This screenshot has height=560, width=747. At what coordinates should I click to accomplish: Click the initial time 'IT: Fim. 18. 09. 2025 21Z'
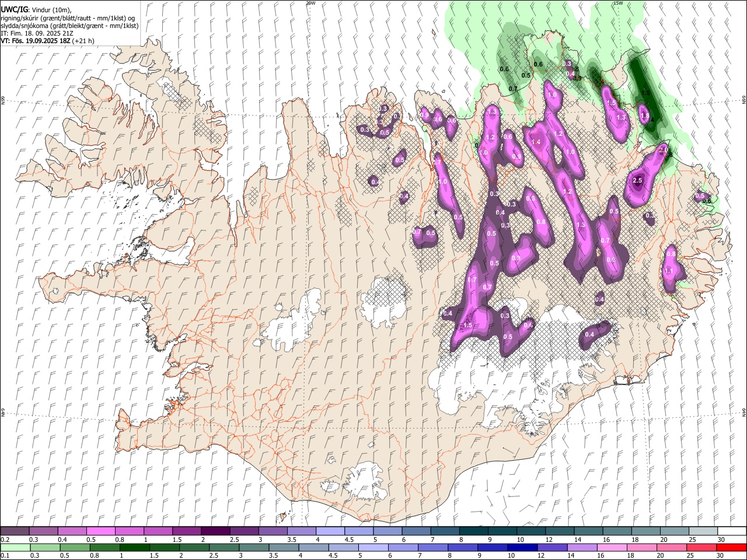point(37,33)
